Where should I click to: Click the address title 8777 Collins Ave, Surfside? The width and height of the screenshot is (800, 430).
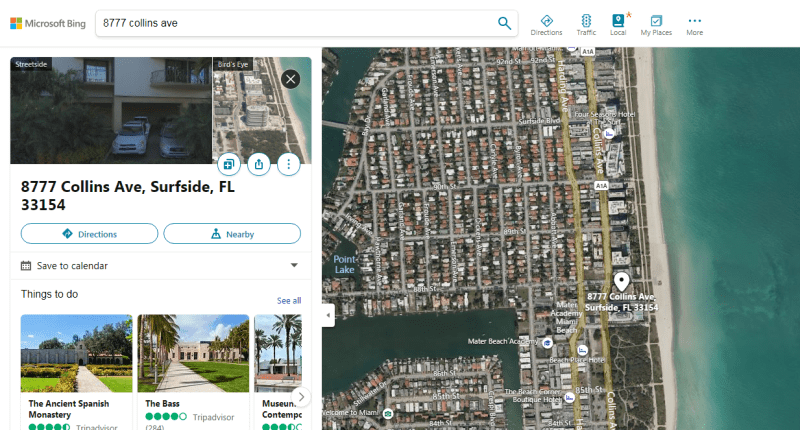(128, 195)
